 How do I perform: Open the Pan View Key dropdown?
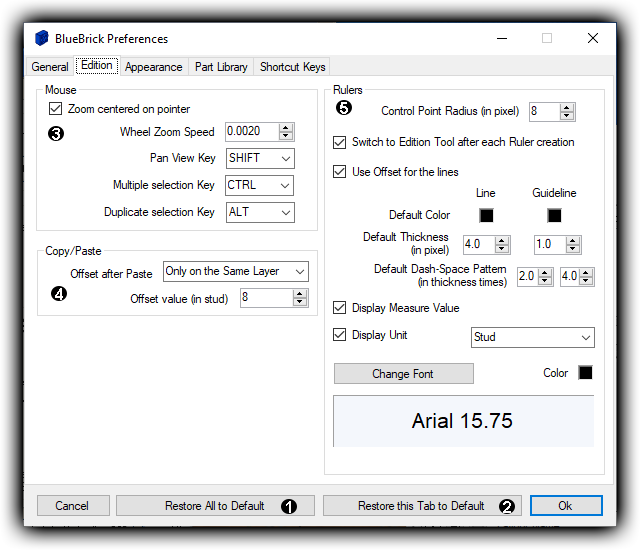pos(260,158)
